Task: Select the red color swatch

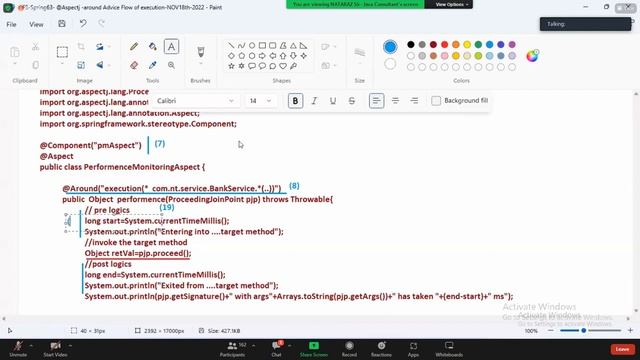Action: [444, 44]
